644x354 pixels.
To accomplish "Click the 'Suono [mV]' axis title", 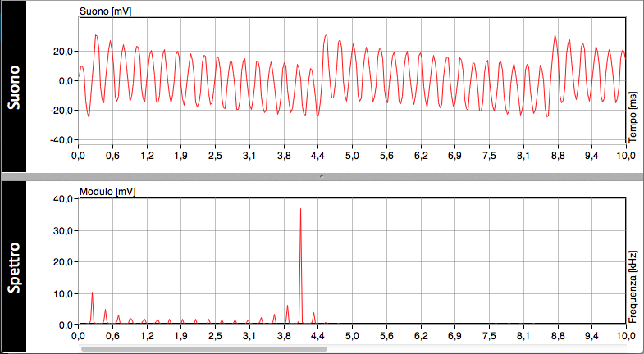I will [x=105, y=12].
